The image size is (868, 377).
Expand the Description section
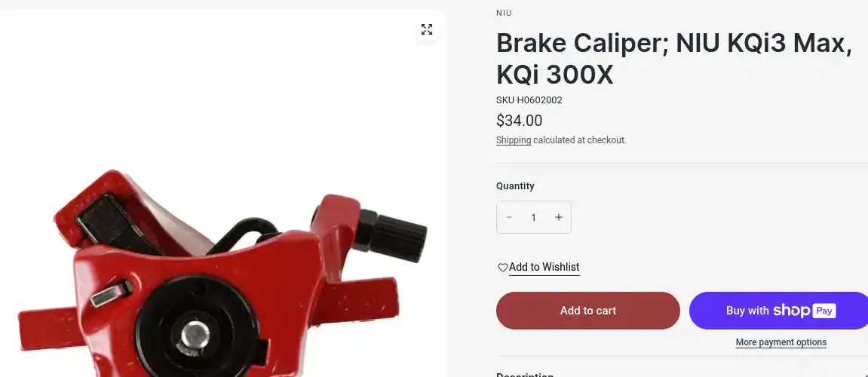click(x=682, y=374)
